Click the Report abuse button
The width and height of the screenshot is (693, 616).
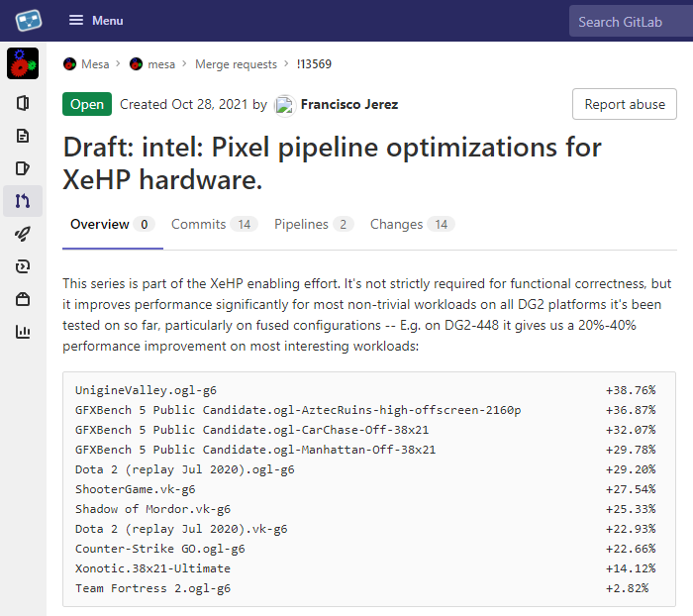[x=625, y=104]
